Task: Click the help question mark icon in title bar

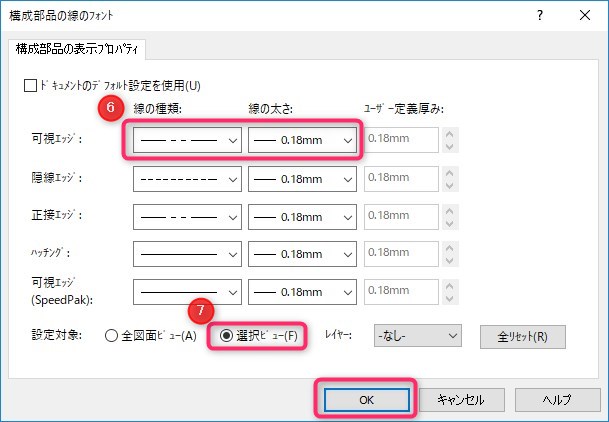Action: [x=539, y=15]
